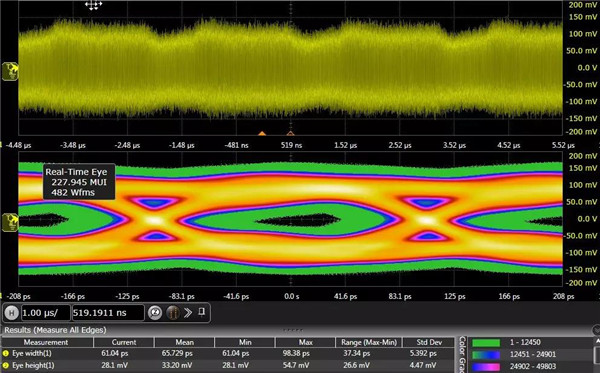600x373 pixels.
Task: Select the eye diagram channel ground marker
Action: (x=10, y=222)
